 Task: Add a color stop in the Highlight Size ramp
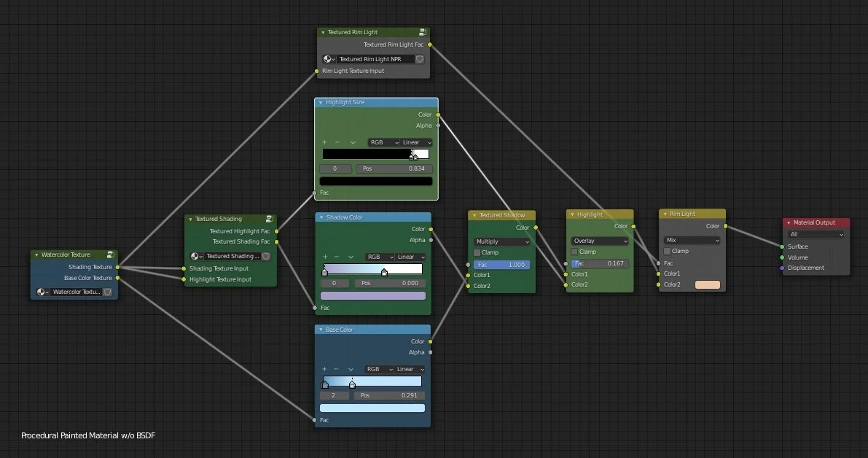click(325, 142)
